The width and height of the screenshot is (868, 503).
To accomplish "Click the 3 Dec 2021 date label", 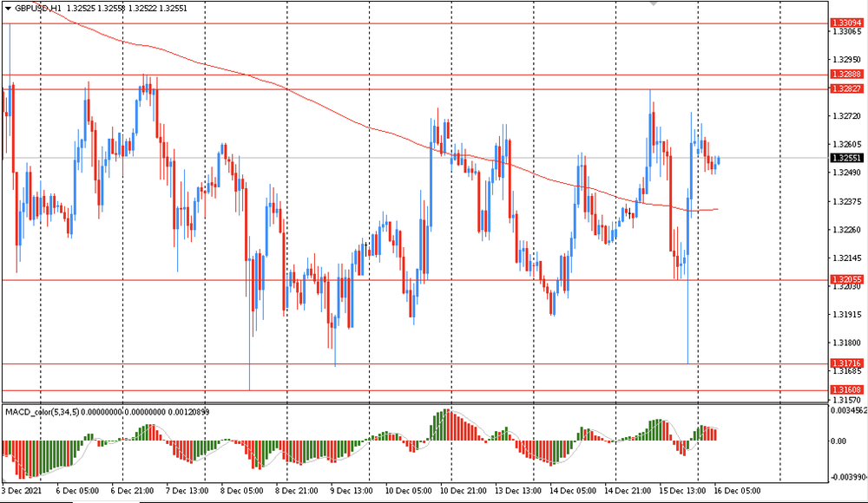I will [x=23, y=491].
